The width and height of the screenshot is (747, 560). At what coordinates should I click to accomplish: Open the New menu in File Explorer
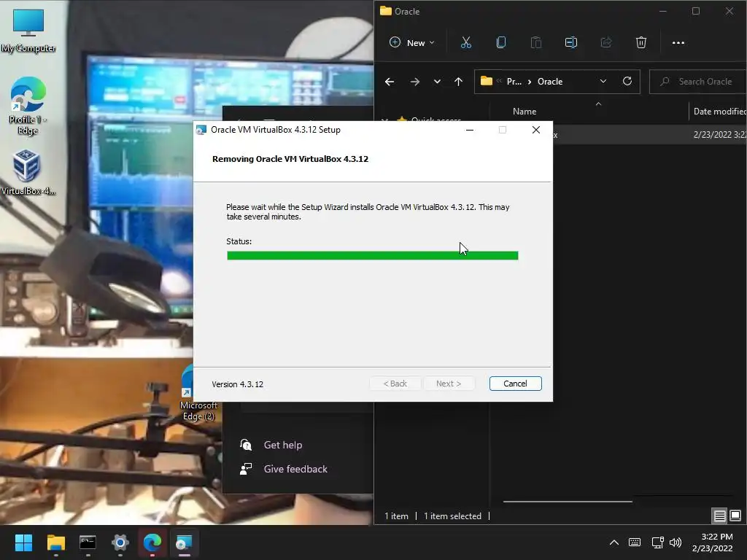point(411,43)
